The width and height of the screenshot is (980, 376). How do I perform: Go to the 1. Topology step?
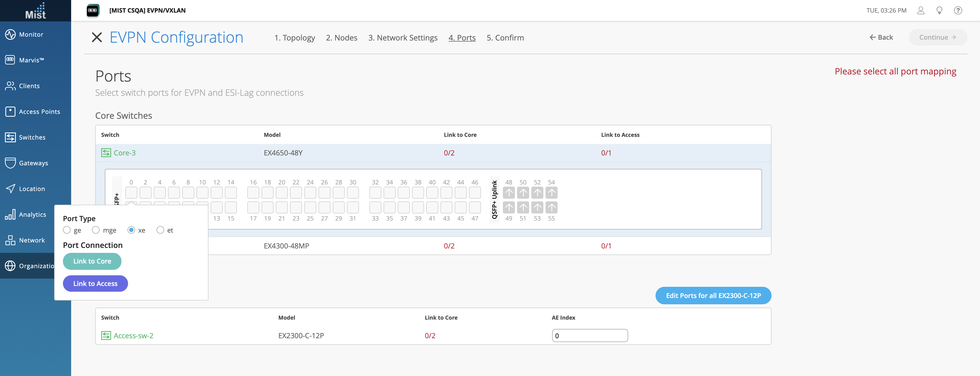[294, 38]
